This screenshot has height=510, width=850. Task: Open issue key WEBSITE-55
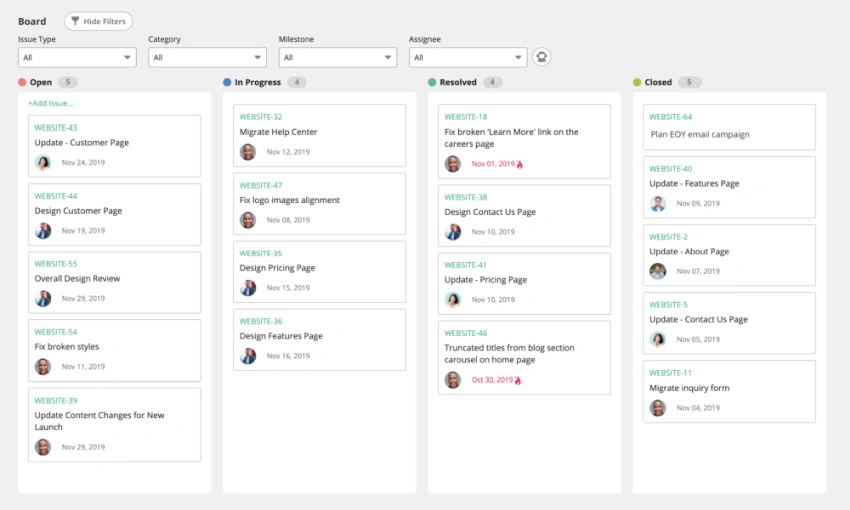pos(56,264)
